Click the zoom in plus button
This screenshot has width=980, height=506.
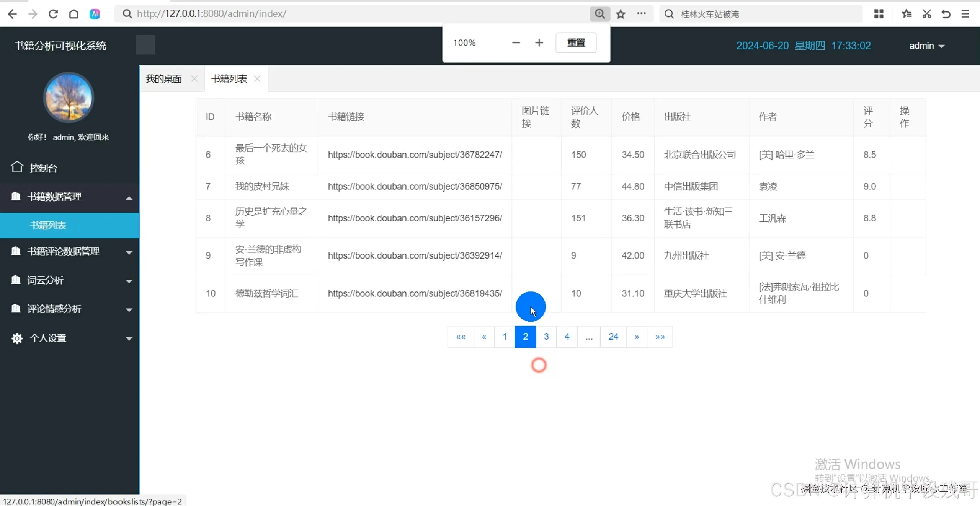(x=539, y=43)
